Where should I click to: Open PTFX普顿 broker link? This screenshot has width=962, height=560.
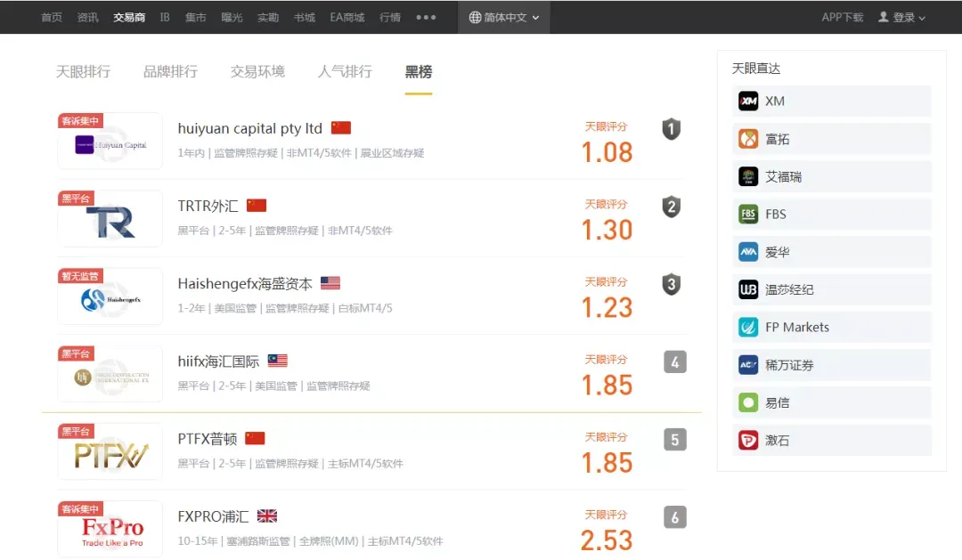[x=208, y=439]
